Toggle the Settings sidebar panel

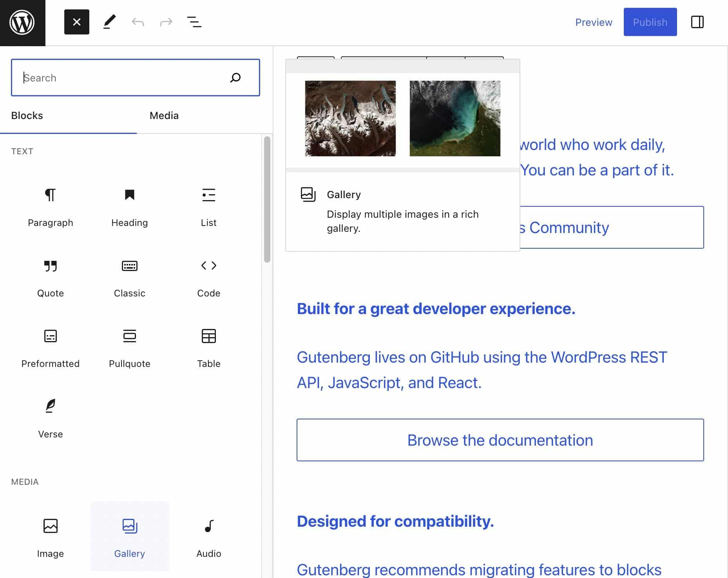(697, 22)
